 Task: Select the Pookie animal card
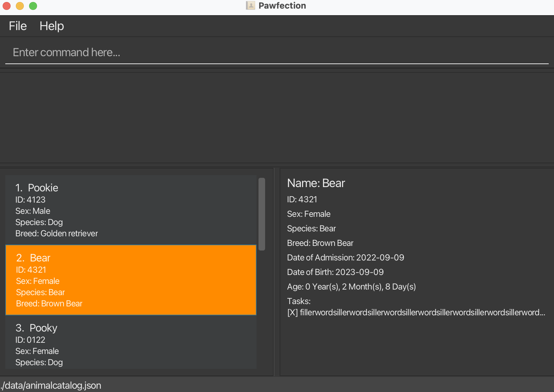(x=131, y=210)
